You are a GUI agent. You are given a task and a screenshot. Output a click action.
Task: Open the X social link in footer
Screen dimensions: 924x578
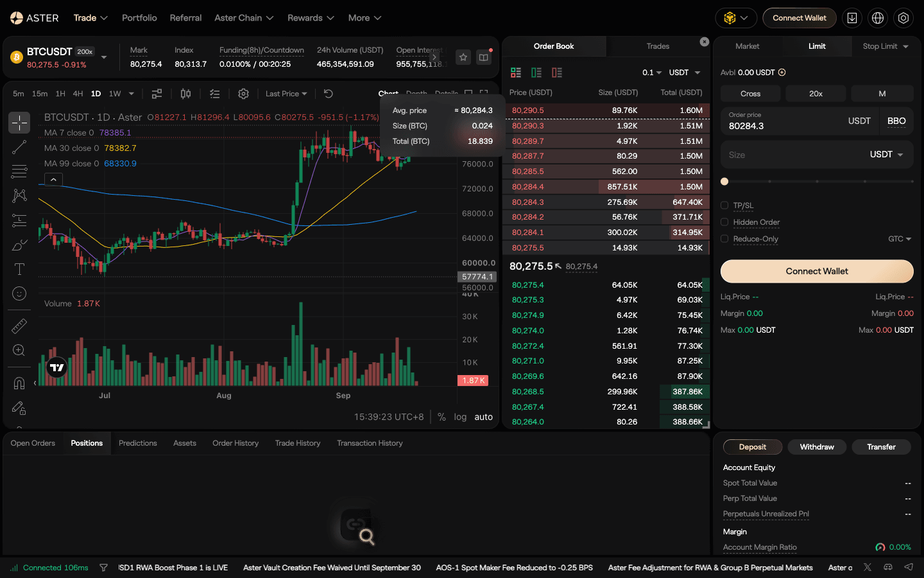coord(868,567)
